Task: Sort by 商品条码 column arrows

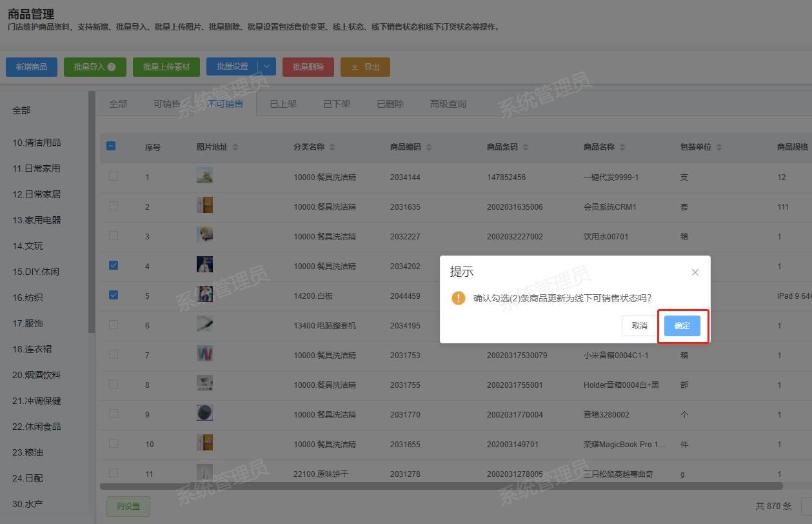Action: click(526, 147)
